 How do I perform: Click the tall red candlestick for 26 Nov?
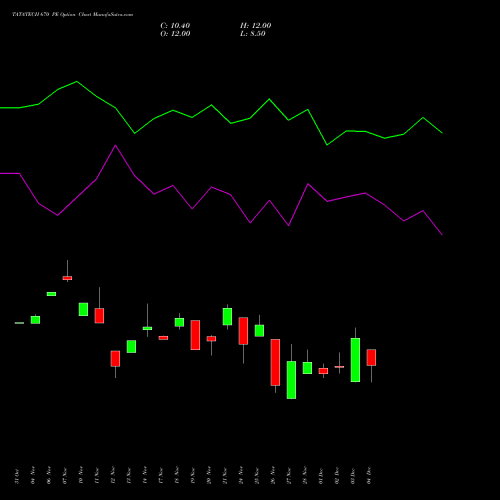coord(275,362)
